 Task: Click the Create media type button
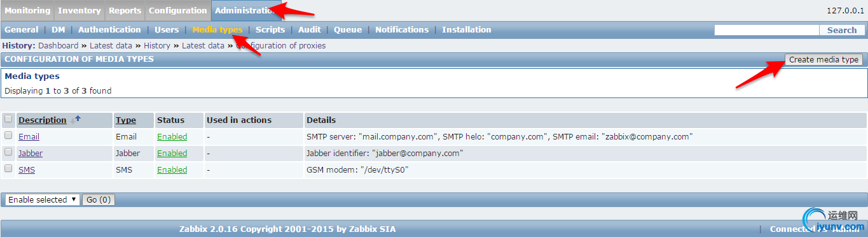(x=823, y=59)
